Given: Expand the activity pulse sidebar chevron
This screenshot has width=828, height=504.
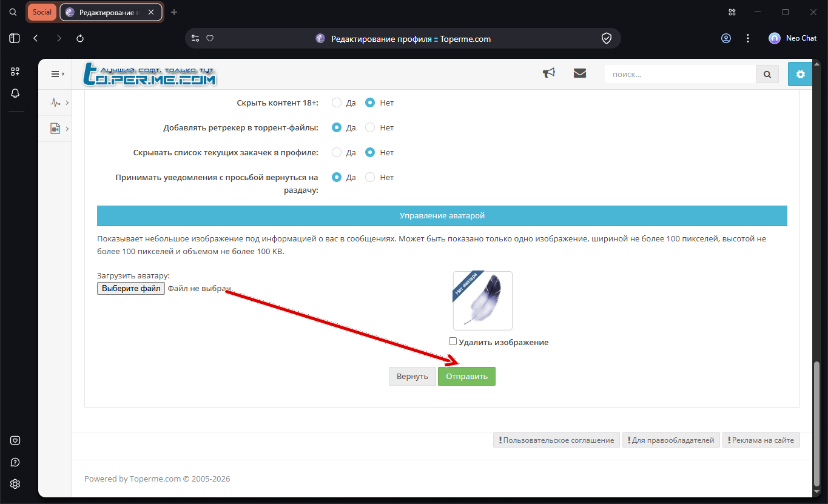Looking at the screenshot, I should pos(67,103).
